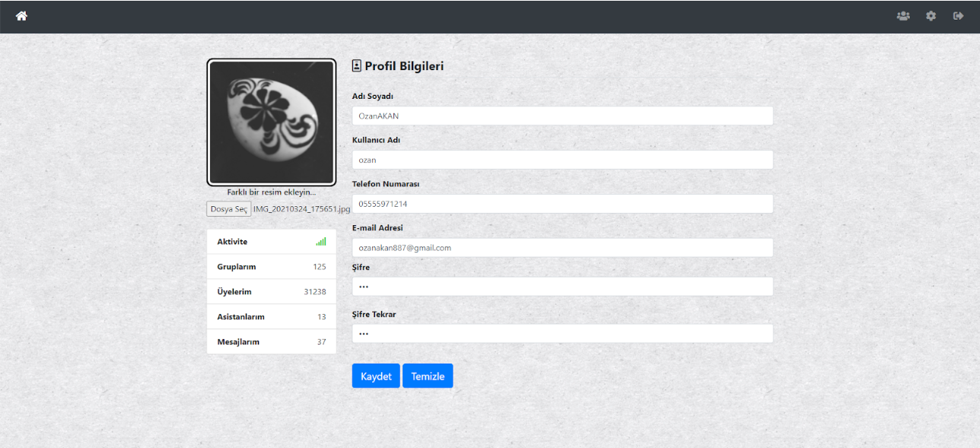Viewport: 980px width, 448px height.
Task: Click the Telefon Numarası label
Action: click(386, 184)
